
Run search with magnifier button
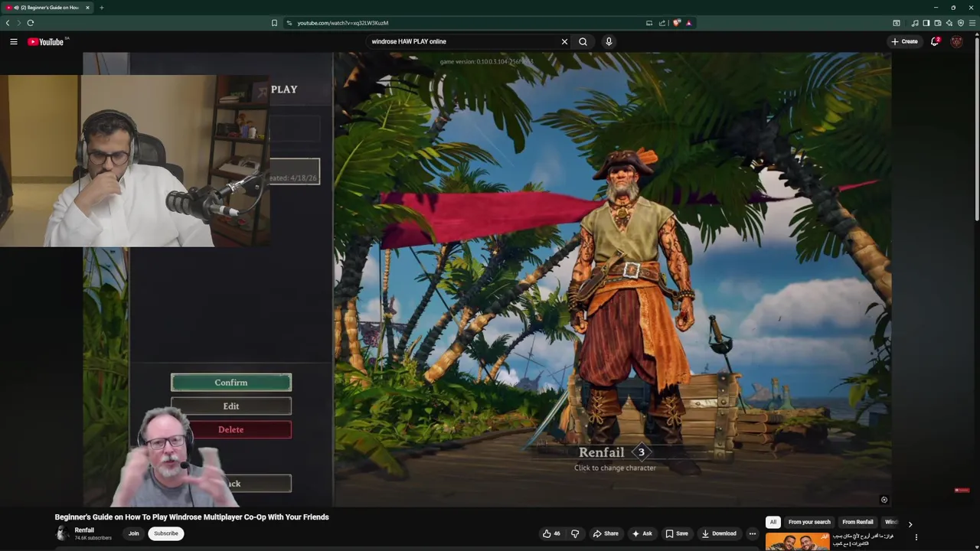click(x=583, y=41)
